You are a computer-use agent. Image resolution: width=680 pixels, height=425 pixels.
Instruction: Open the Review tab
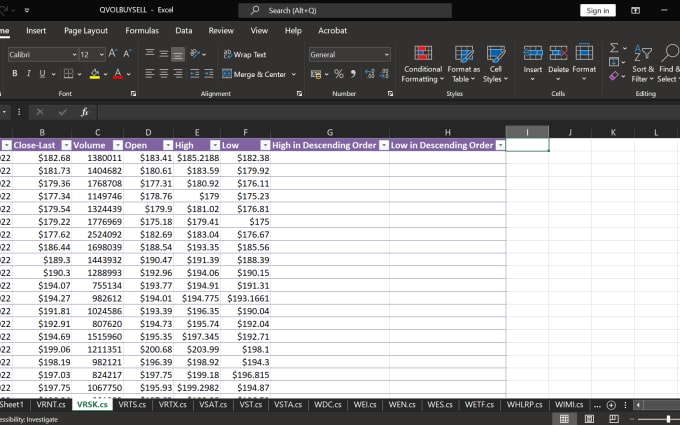pos(221,31)
